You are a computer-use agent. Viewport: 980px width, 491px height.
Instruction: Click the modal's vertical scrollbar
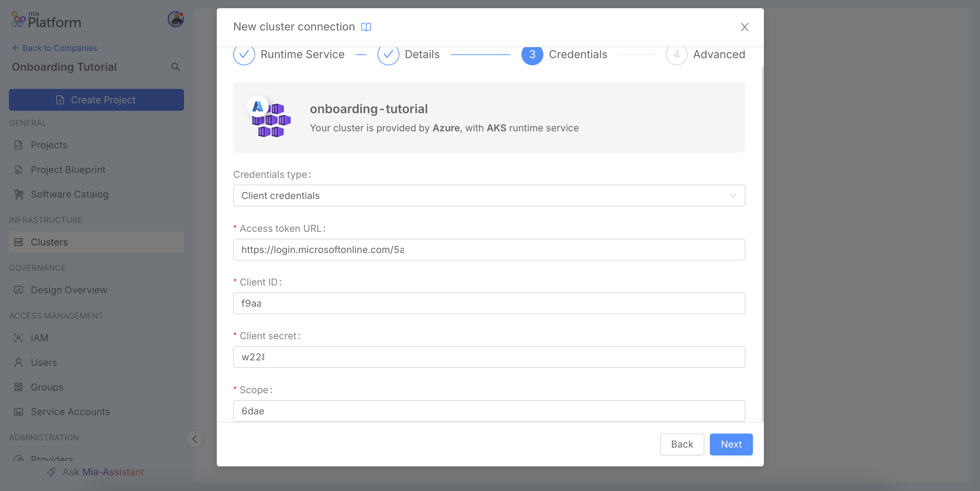[763, 243]
